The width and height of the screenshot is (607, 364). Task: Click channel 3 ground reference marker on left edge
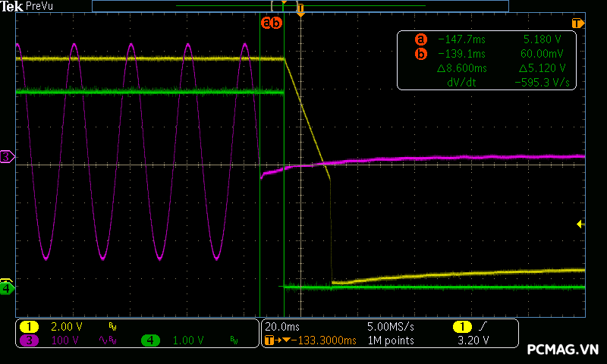(x=7, y=156)
